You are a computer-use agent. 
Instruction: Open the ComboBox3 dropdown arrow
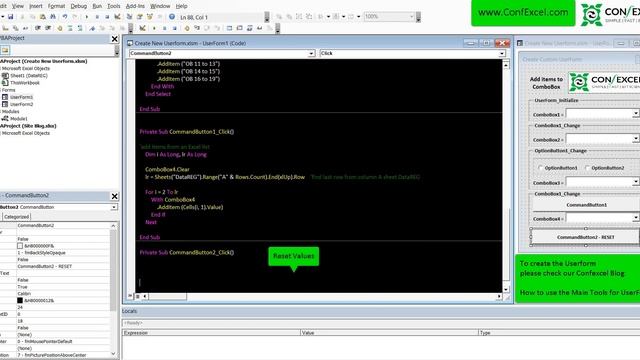pos(636,182)
